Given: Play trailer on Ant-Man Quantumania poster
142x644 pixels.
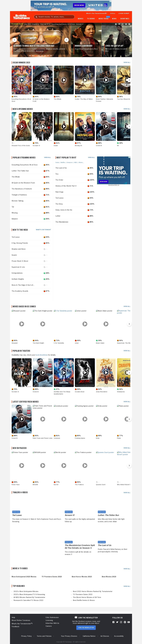Looking at the screenshot, I should pyautogui.click(x=64, y=373).
